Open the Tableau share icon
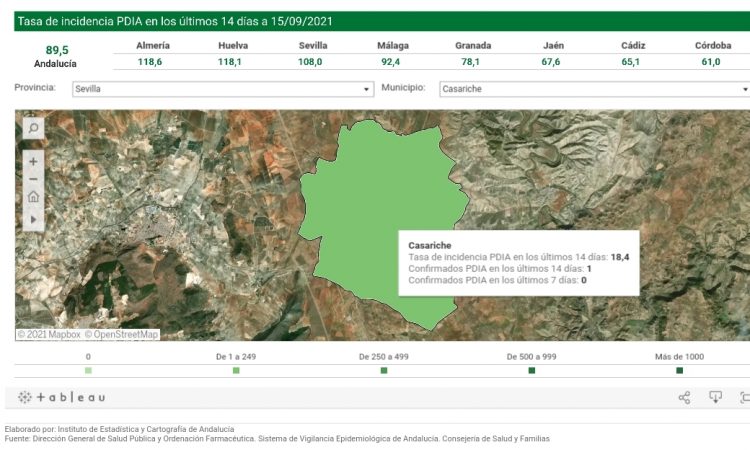This screenshot has height=450, width=750. click(x=685, y=398)
